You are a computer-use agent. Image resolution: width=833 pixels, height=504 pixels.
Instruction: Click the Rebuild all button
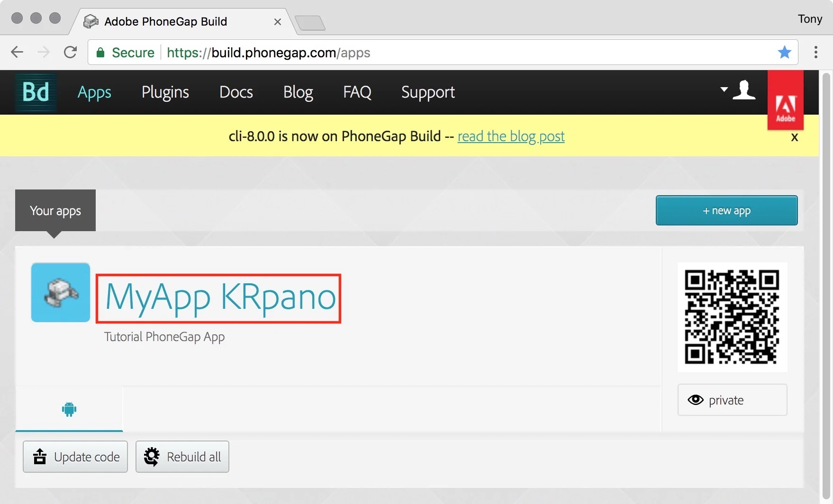(182, 457)
